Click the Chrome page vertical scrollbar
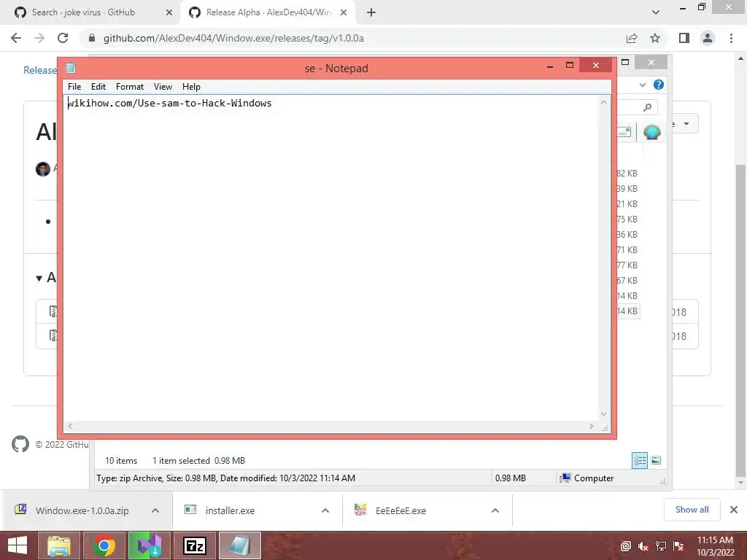Screen dimensions: 747x560 [x=740, y=319]
